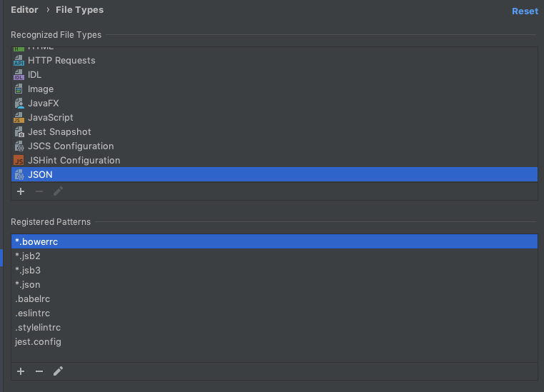Remove the selected registered pattern
Image resolution: width=544 pixels, height=392 pixels.
click(39, 371)
